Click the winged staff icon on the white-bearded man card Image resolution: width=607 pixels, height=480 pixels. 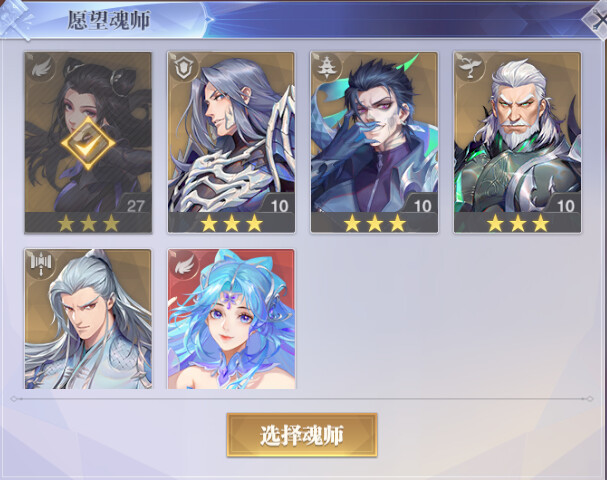tap(470, 67)
